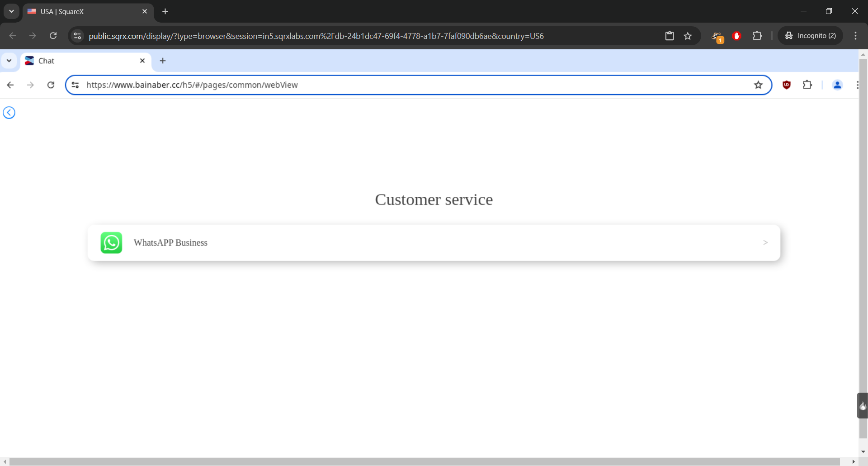This screenshot has width=868, height=466.
Task: Click the outer browser clipboard icon
Action: (x=670, y=36)
